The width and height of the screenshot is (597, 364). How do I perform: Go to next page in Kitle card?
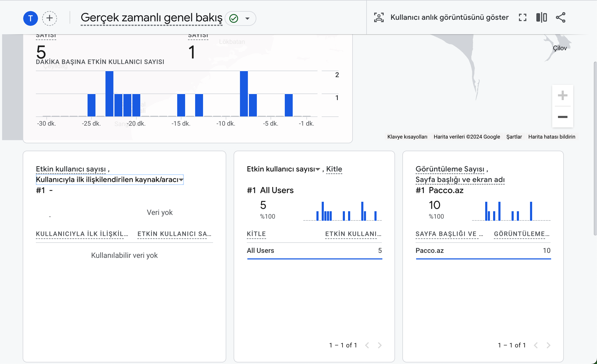point(380,345)
